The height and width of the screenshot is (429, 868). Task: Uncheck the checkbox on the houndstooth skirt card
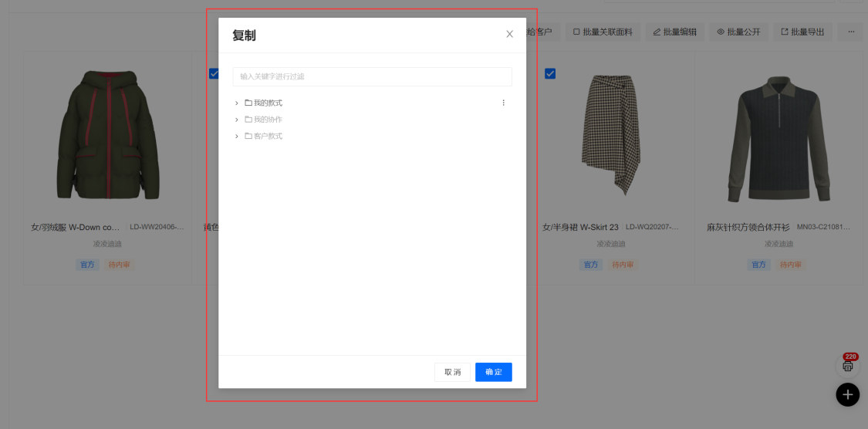(x=550, y=73)
